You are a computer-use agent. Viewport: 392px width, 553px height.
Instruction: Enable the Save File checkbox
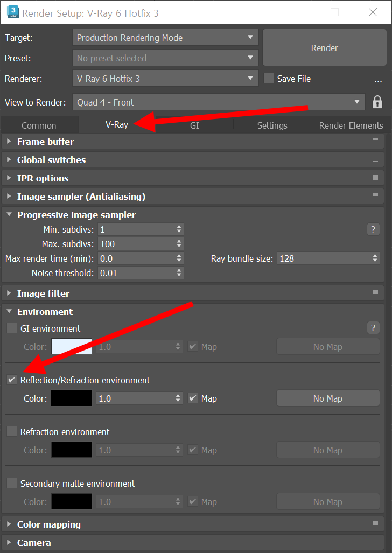click(269, 78)
